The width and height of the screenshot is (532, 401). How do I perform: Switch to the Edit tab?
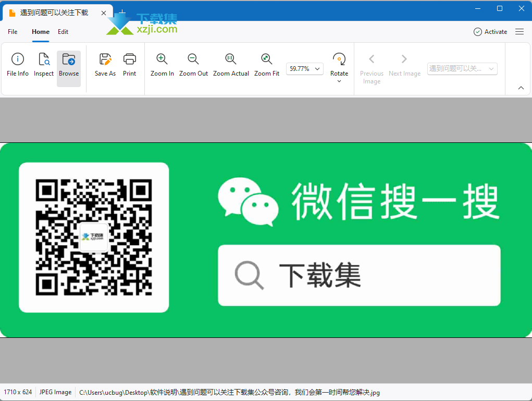coord(63,32)
